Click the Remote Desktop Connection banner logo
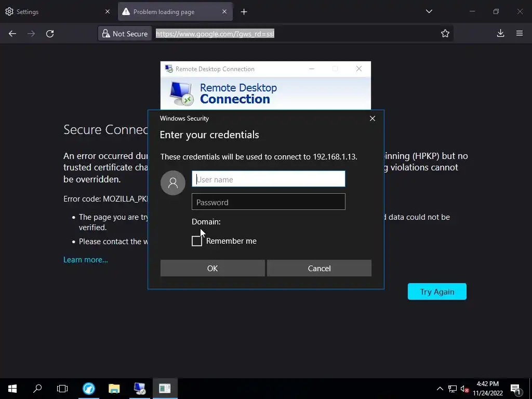 pos(181,94)
